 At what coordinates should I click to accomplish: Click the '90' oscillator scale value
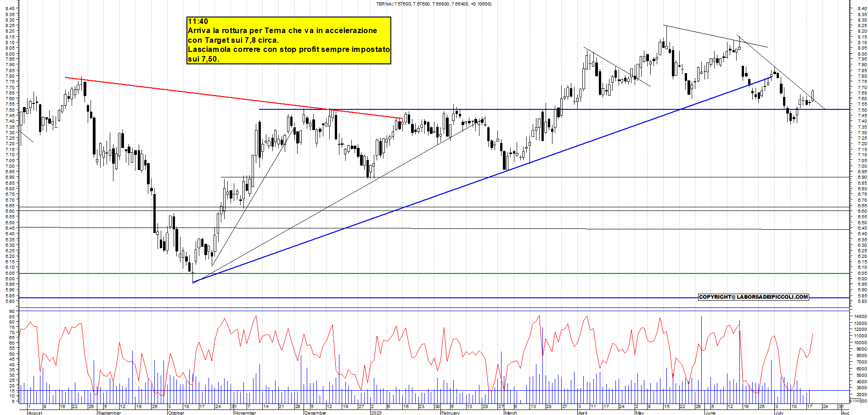point(11,311)
